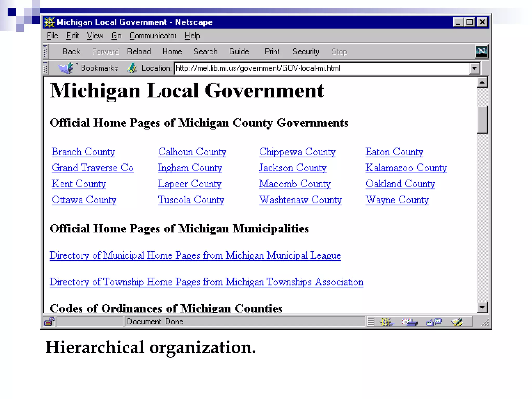532x399 pixels.
Task: Go Back in the toolbar
Action: tap(71, 51)
